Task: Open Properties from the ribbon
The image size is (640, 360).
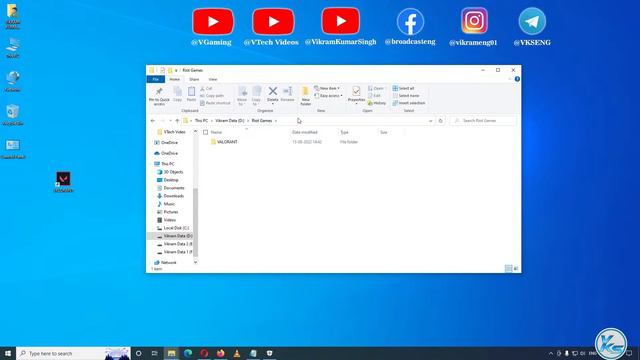Action: [x=356, y=94]
